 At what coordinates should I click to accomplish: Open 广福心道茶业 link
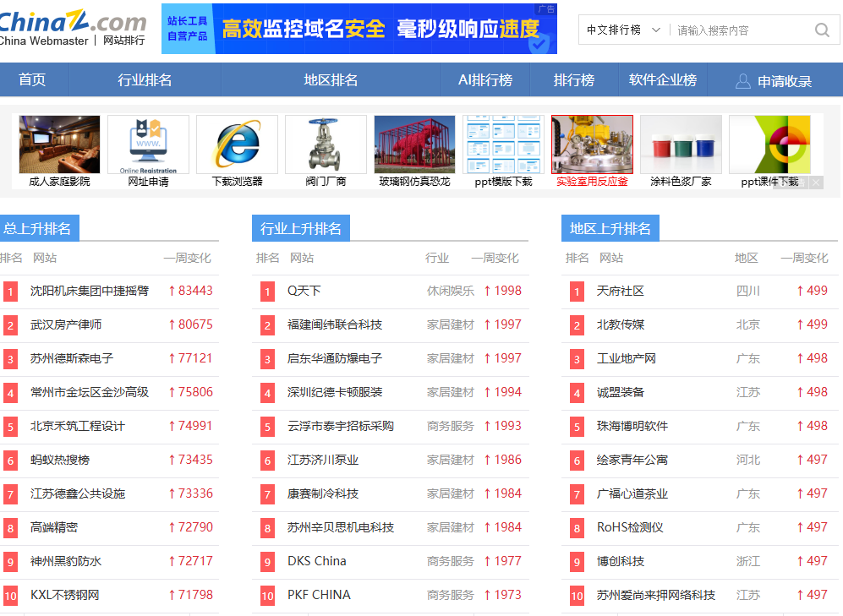pyautogui.click(x=632, y=493)
